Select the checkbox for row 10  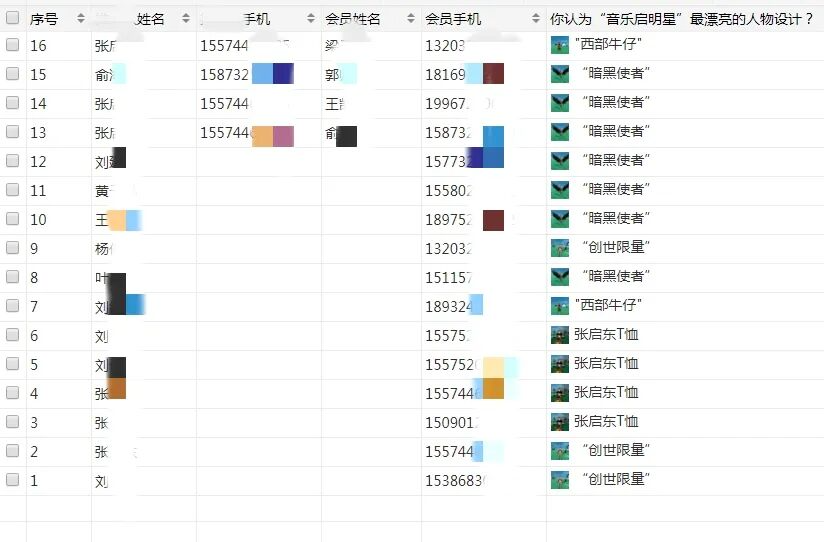pos(12,219)
